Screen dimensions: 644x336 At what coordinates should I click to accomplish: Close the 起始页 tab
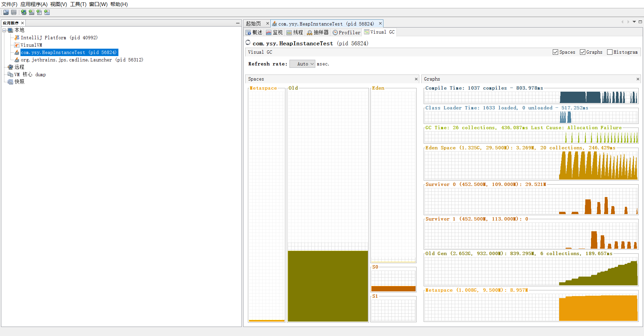coord(268,23)
